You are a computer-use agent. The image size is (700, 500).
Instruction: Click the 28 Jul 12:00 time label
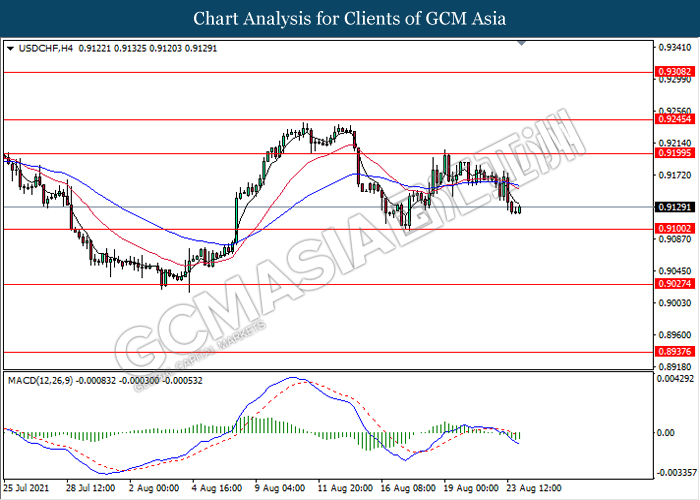pyautogui.click(x=90, y=488)
